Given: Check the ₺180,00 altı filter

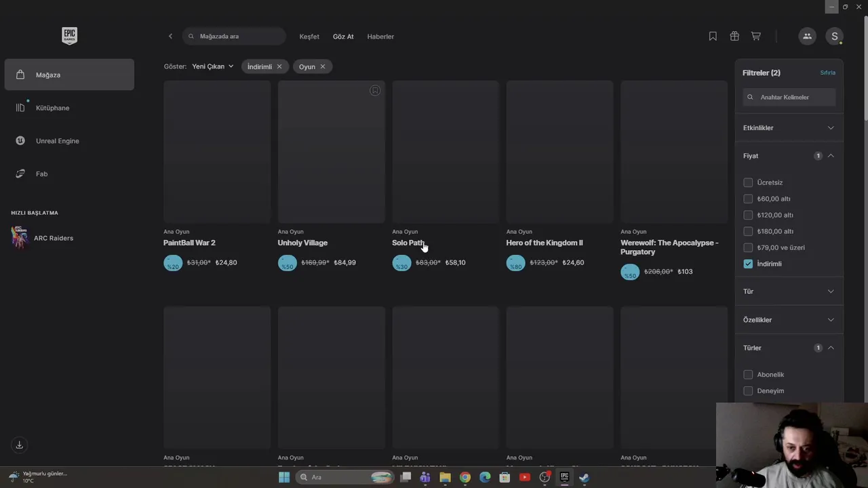Looking at the screenshot, I should click(x=748, y=231).
